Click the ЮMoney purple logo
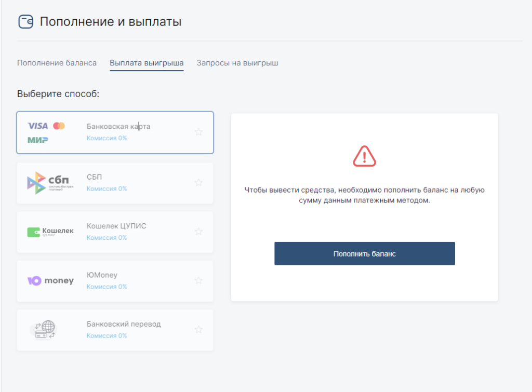Screen dimensions: 532x392 [50, 280]
